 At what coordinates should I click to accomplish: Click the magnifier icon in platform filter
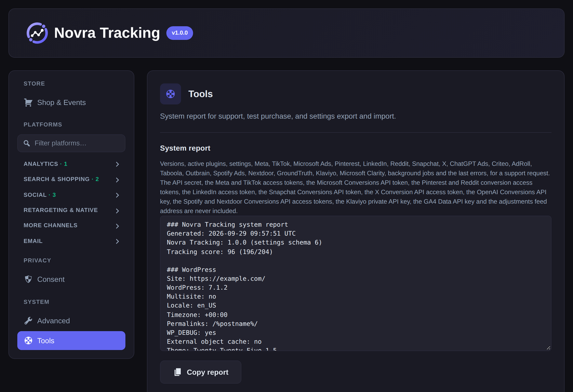pos(27,143)
